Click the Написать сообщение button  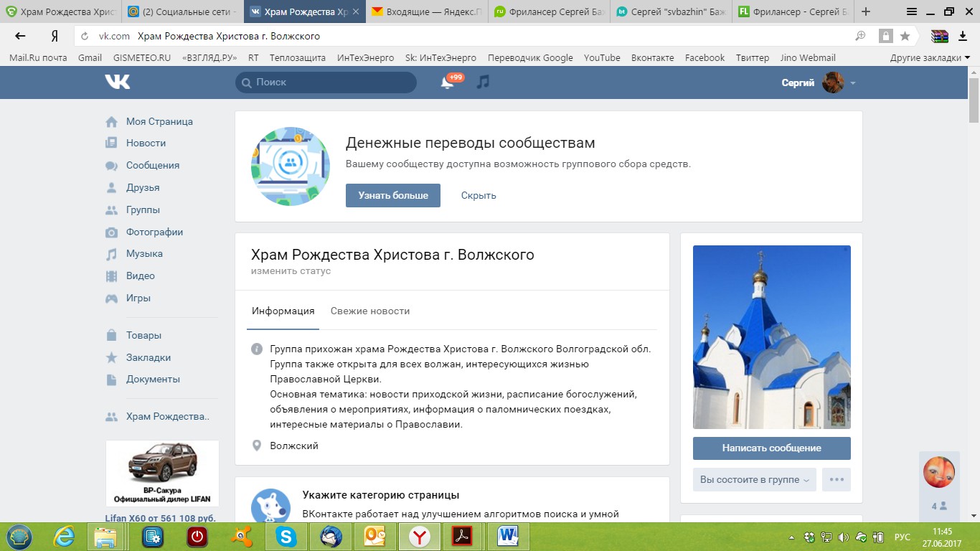click(772, 448)
